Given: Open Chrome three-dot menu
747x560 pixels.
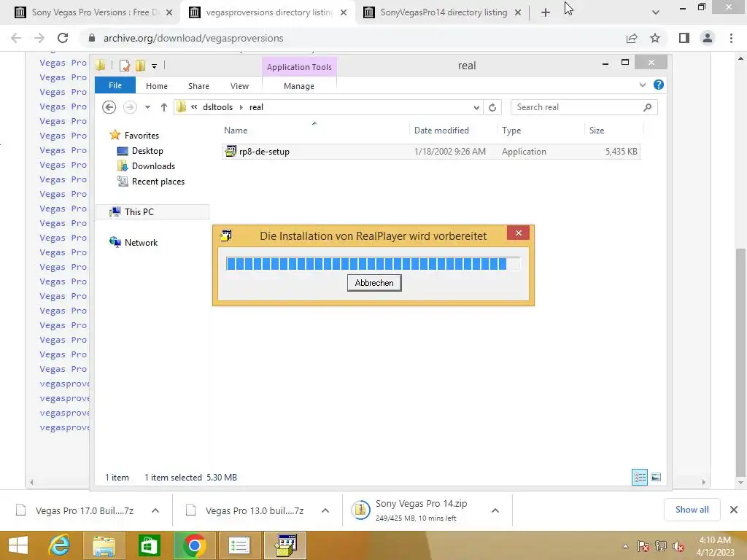Looking at the screenshot, I should pos(731,38).
